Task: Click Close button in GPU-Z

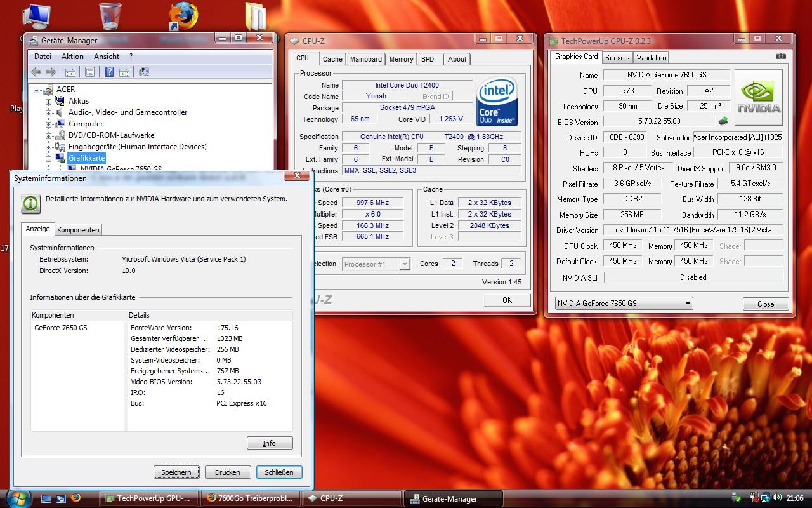Action: (x=766, y=304)
